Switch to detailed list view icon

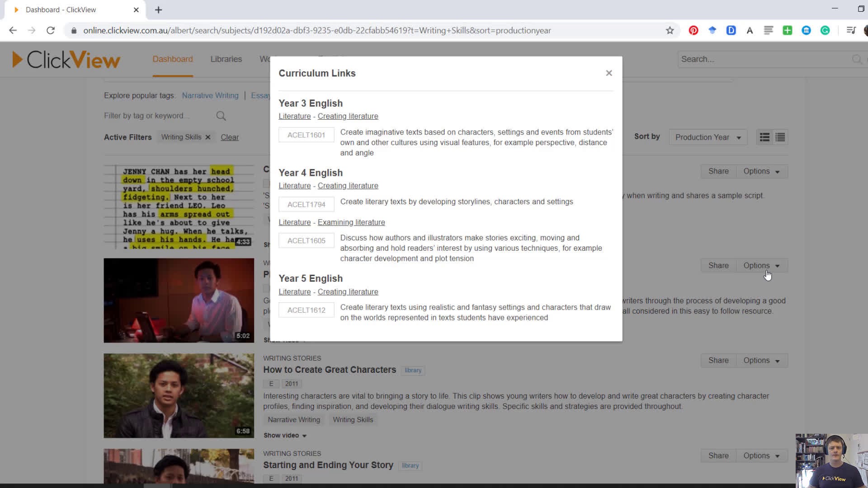point(764,137)
